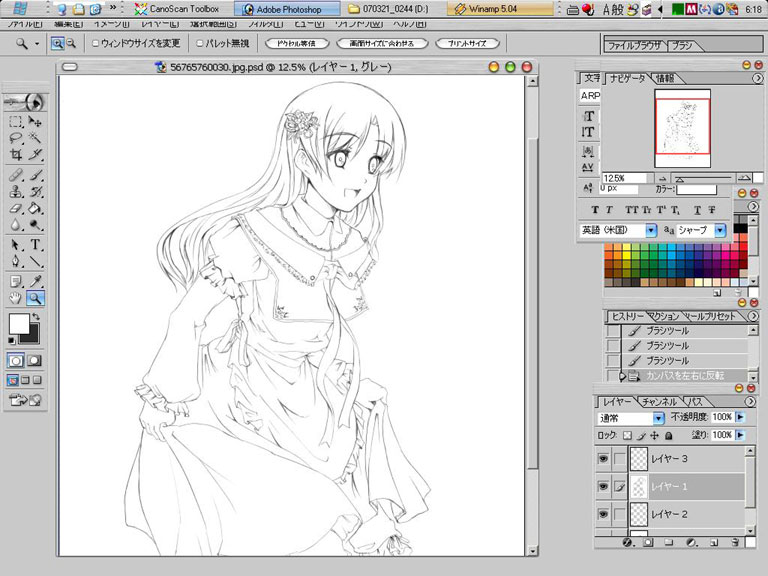The height and width of the screenshot is (576, 768).
Task: Select the Zoom tool in toolbox
Action: pyautogui.click(x=35, y=297)
